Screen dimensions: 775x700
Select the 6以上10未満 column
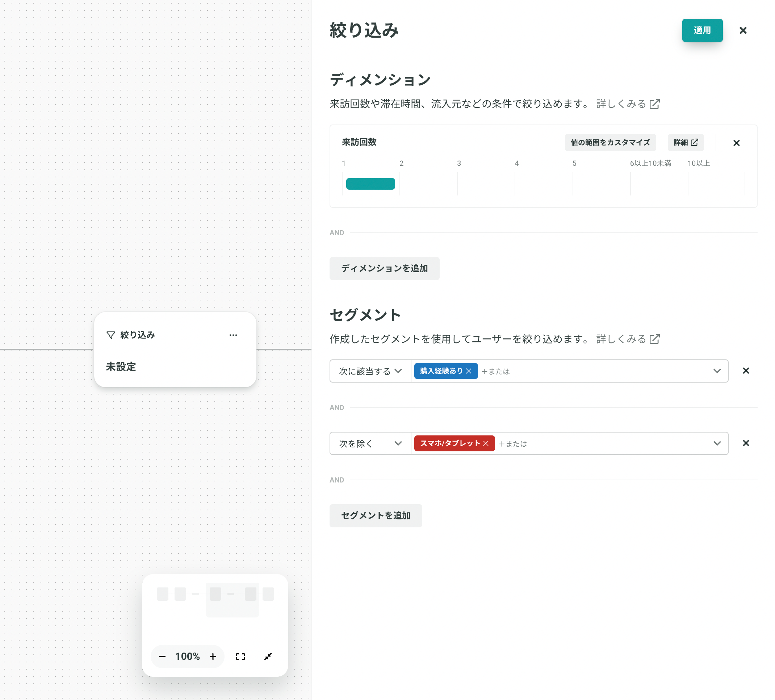pos(659,184)
